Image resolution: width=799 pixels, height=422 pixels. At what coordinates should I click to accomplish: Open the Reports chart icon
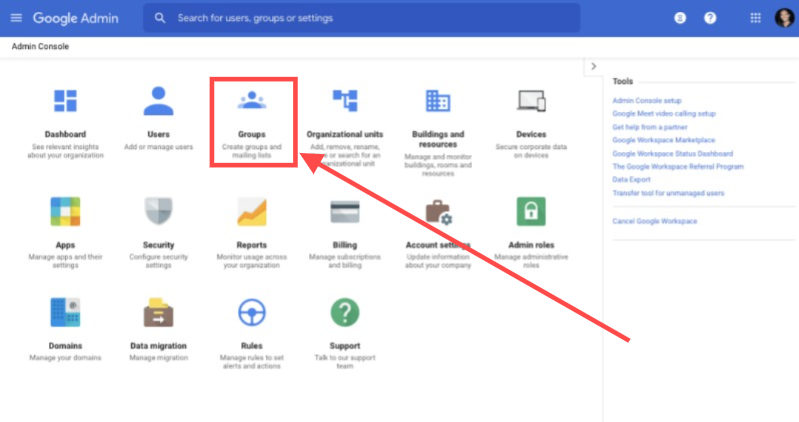tap(251, 212)
